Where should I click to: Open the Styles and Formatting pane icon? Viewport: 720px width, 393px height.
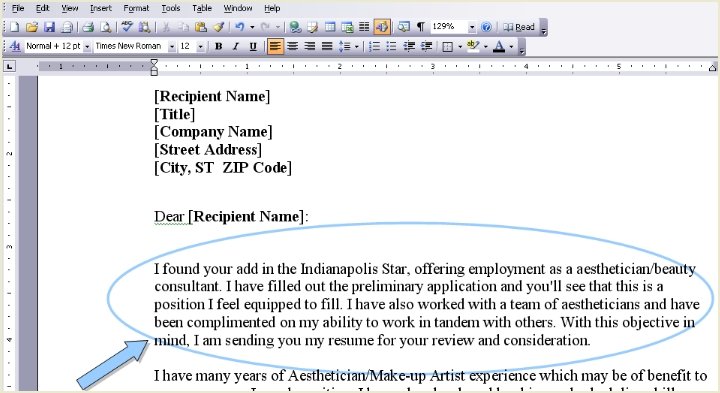click(15, 46)
